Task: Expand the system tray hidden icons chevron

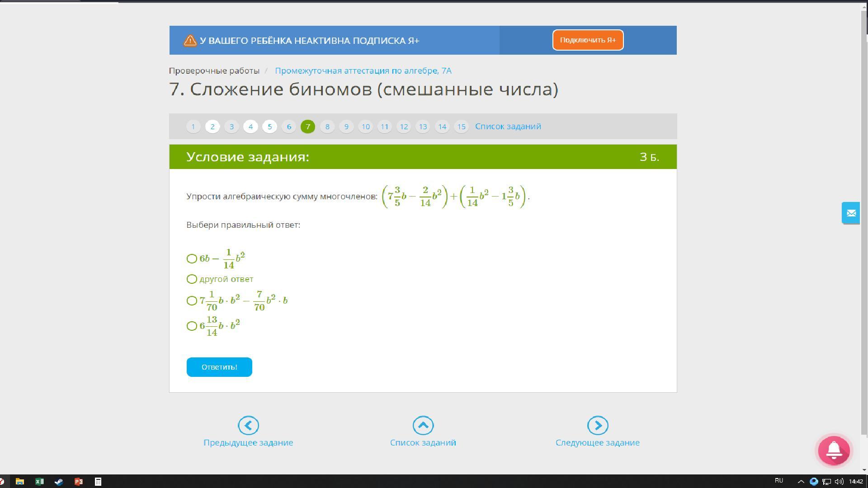Action: pyautogui.click(x=801, y=481)
